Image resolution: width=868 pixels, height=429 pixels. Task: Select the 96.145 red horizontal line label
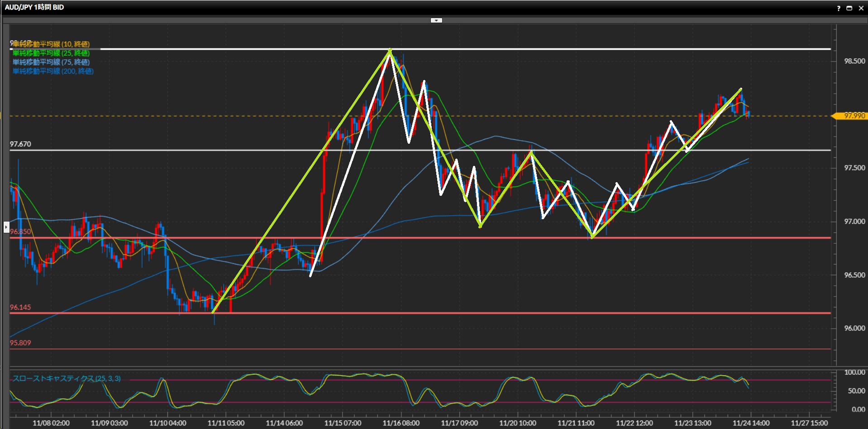click(20, 307)
